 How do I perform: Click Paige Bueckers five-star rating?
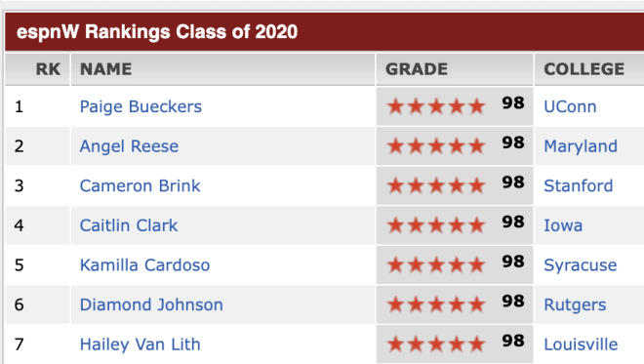click(x=436, y=106)
